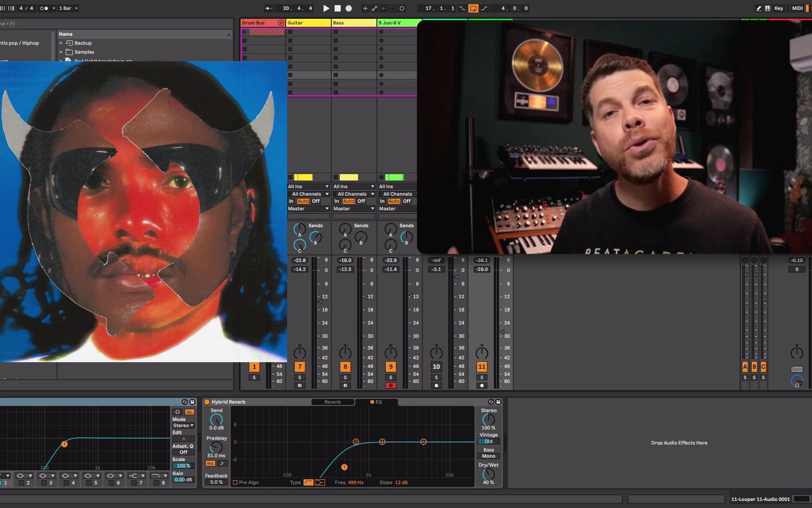Expand the Samples folder in browser

[x=61, y=52]
